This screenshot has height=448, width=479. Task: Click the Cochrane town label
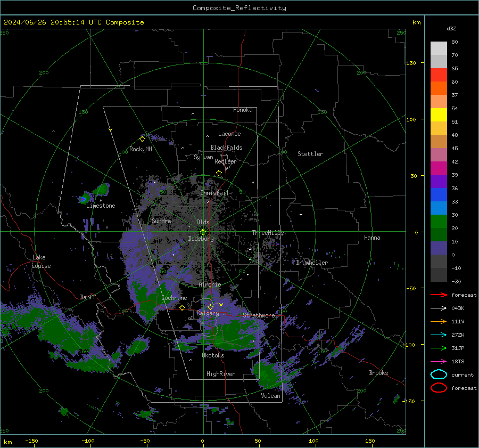174,298
